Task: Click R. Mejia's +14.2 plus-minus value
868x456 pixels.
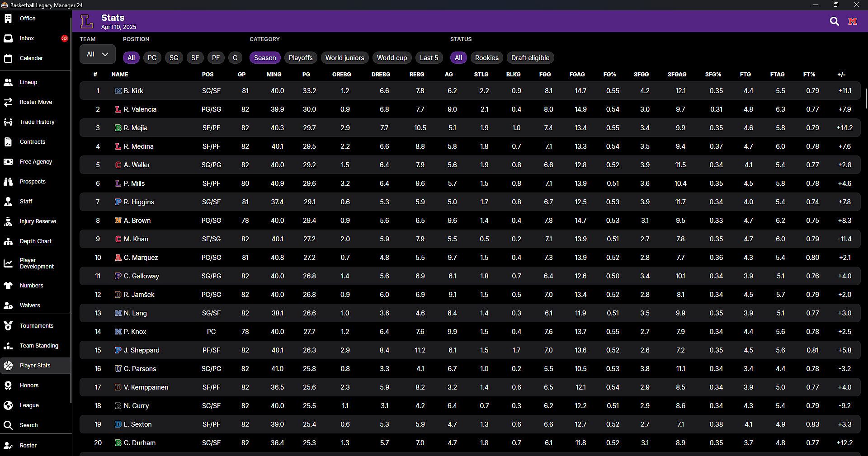Action: point(844,128)
